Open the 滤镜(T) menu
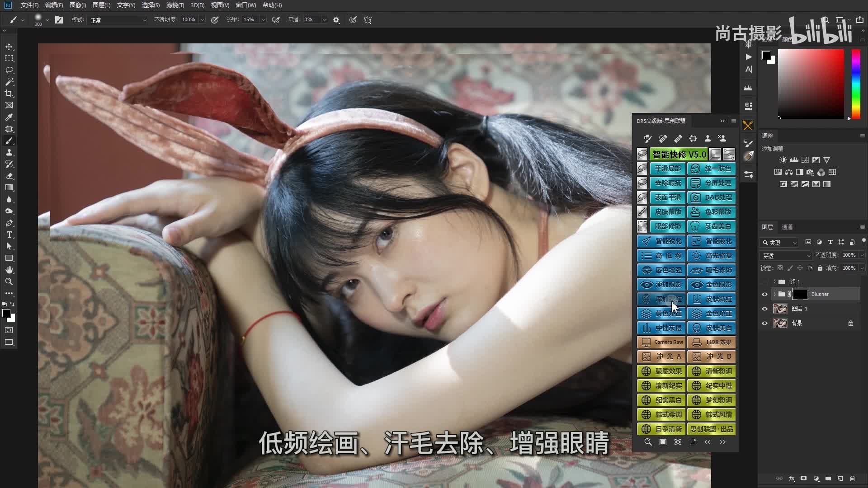Screen dimensions: 868x488 (x=175, y=5)
